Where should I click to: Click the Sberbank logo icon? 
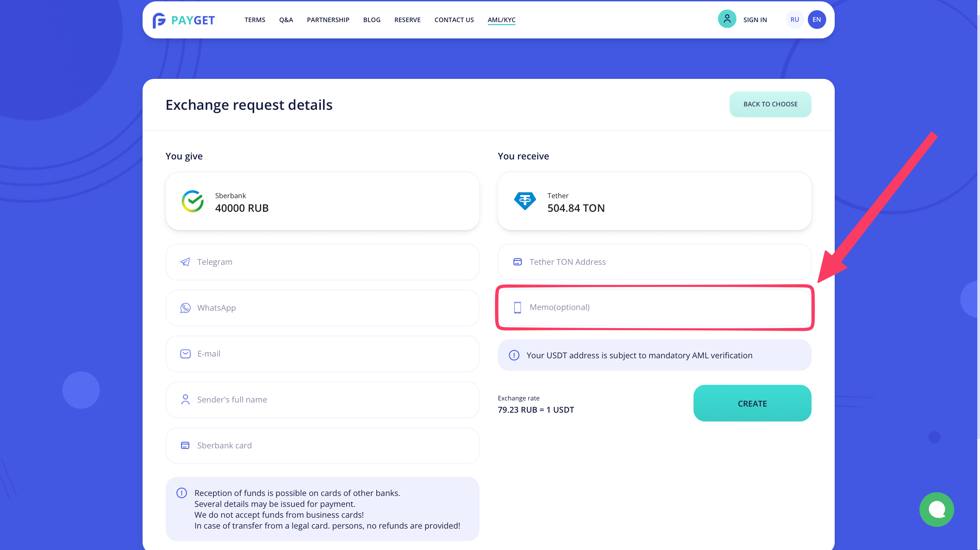193,201
